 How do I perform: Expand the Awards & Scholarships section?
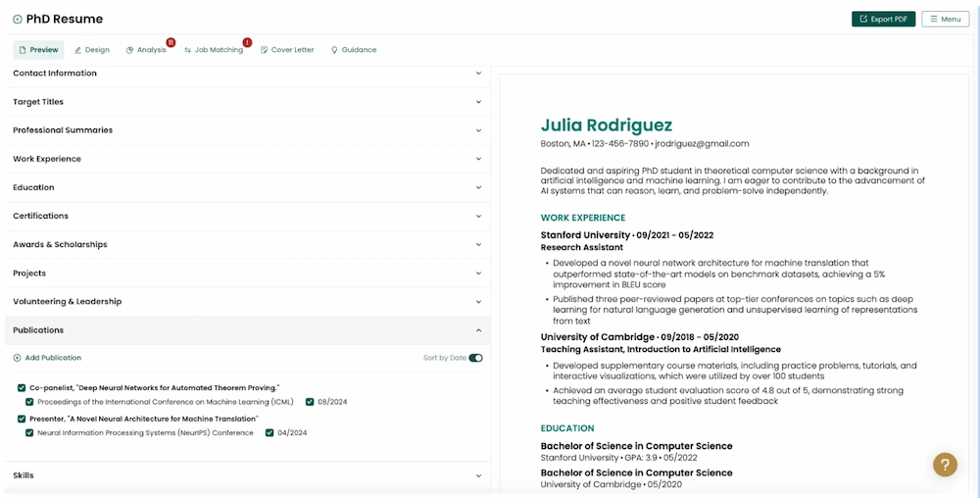point(248,244)
